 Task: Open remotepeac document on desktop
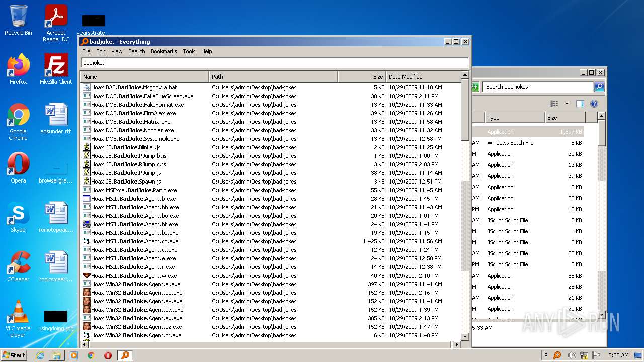click(56, 217)
